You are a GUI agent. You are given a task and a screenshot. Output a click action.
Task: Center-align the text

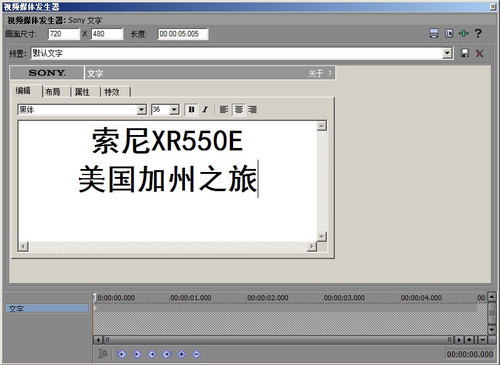[238, 109]
